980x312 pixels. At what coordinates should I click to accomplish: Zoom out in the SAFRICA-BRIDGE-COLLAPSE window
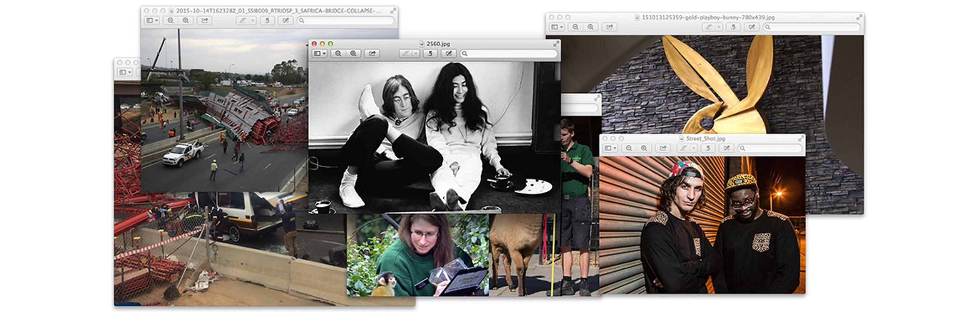point(170,21)
